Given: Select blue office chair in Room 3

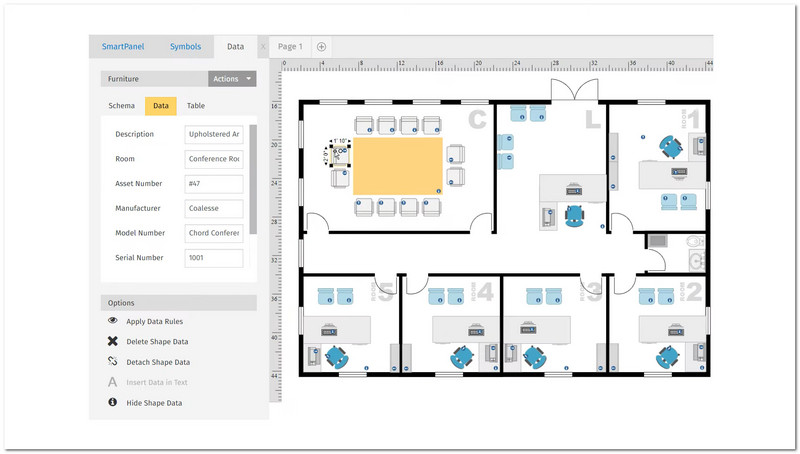Looking at the screenshot, I should (x=534, y=357).
